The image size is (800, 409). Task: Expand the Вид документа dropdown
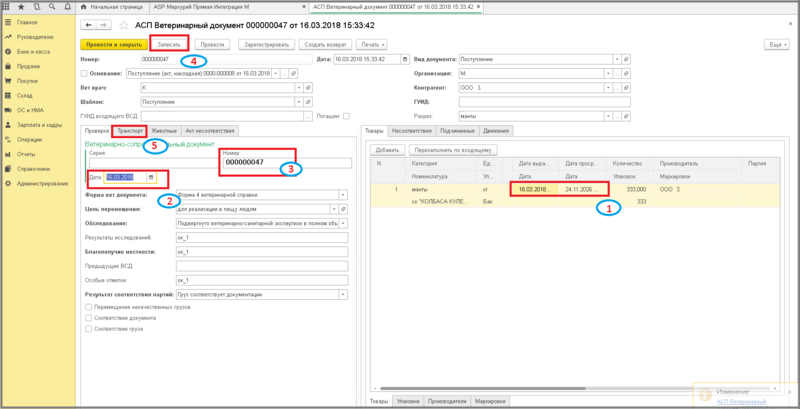615,59
